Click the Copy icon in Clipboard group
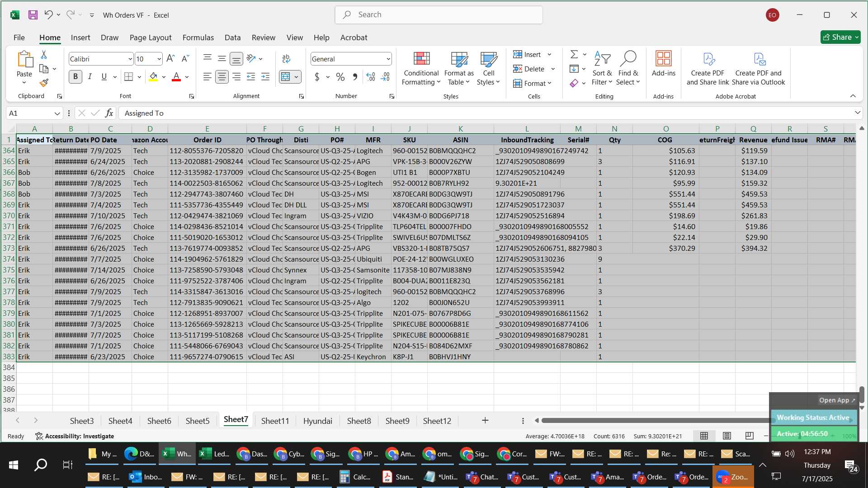This screenshot has height=488, width=868. coord(44,69)
